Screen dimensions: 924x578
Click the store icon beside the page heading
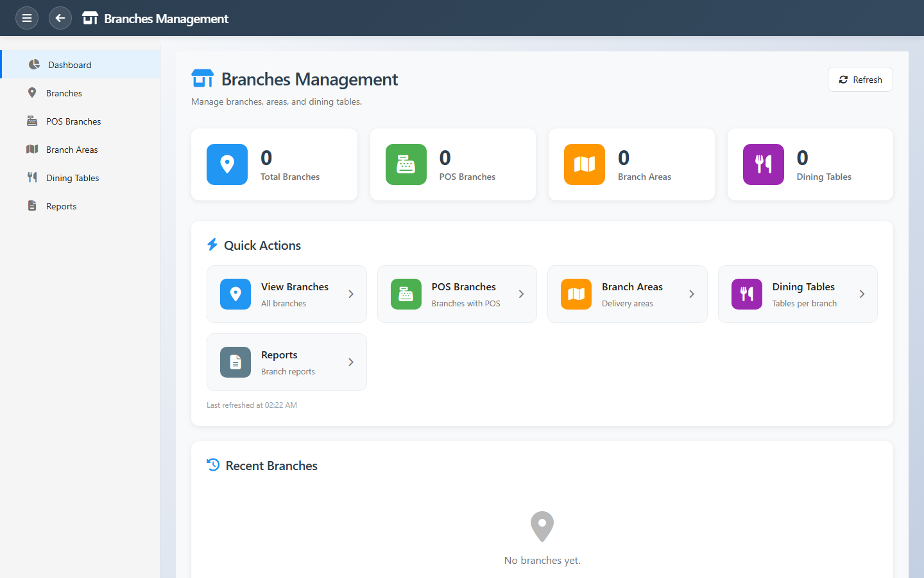203,79
